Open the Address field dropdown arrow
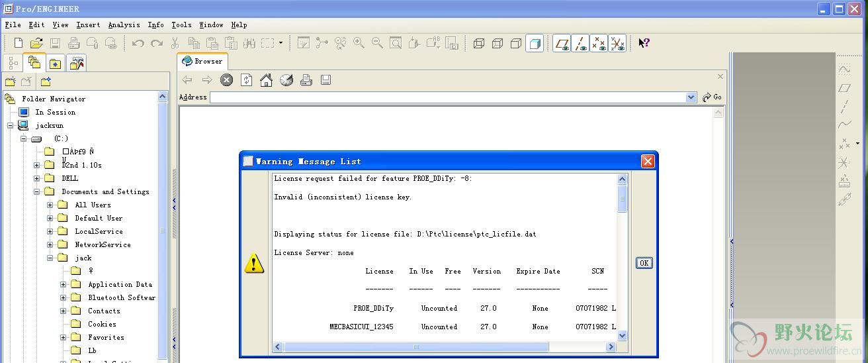Screen dimensions: 868x363 (x=691, y=97)
